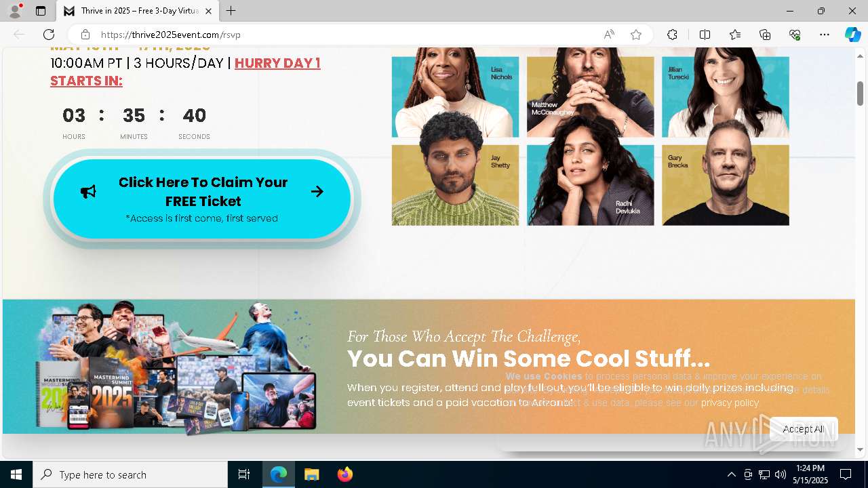Open the taskbar clock and date
The image size is (868, 488).
[x=810, y=474]
